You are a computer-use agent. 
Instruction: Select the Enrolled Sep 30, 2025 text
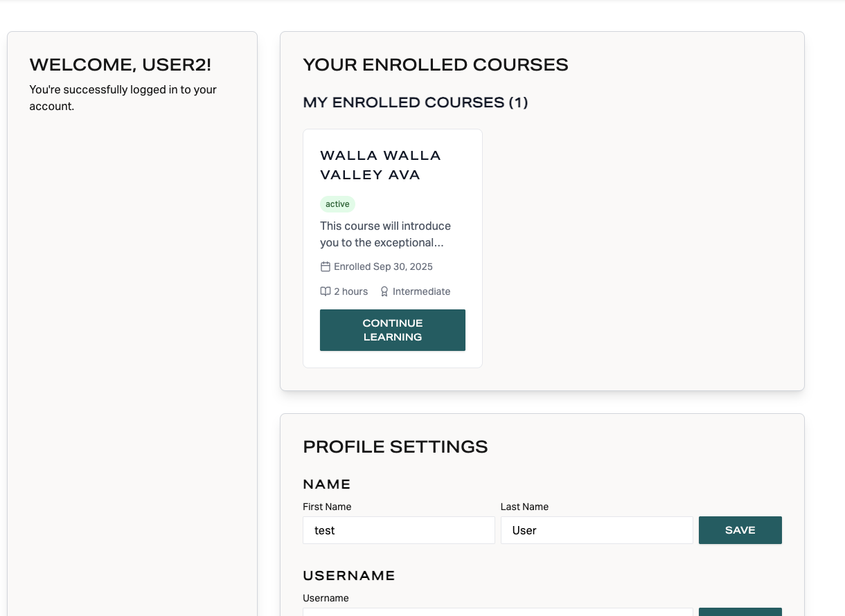coord(383,266)
